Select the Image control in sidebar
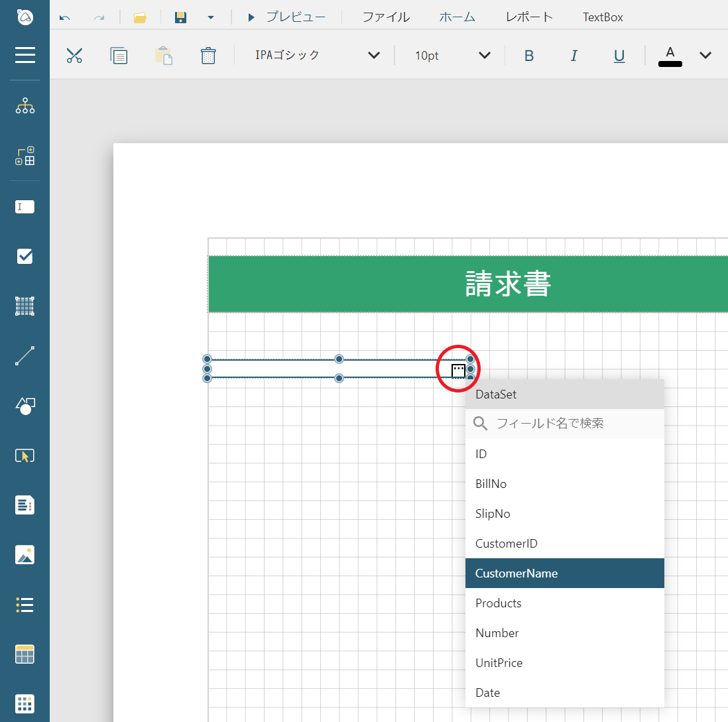728x722 pixels. tap(25, 555)
